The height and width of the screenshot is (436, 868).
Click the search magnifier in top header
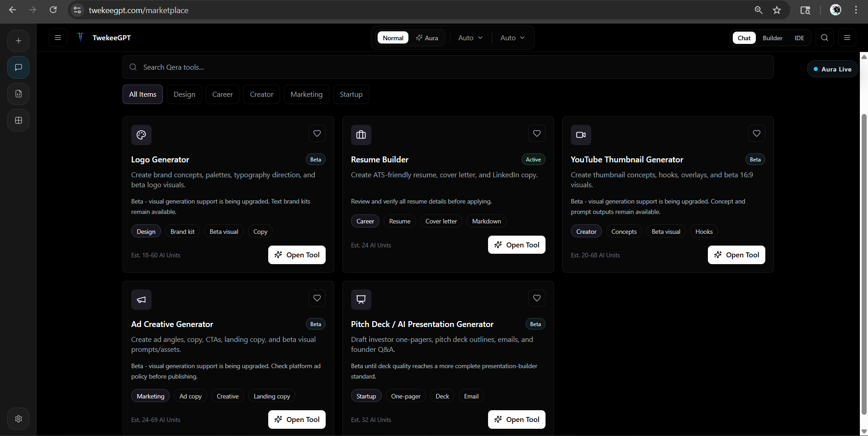pyautogui.click(x=825, y=38)
